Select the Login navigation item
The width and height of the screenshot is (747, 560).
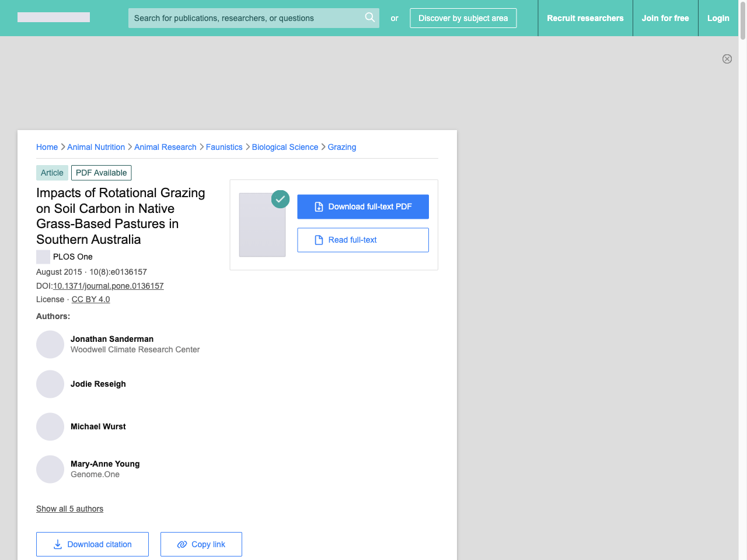[x=718, y=18]
